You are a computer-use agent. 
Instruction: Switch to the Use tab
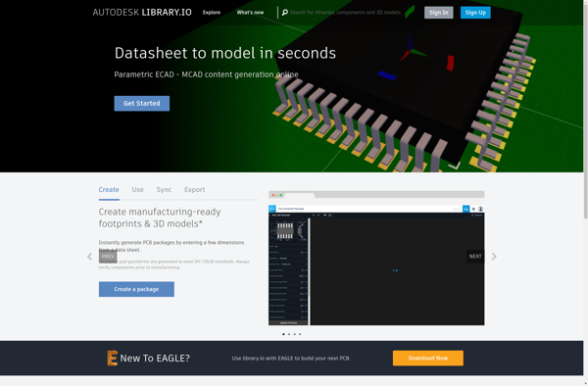coord(137,190)
